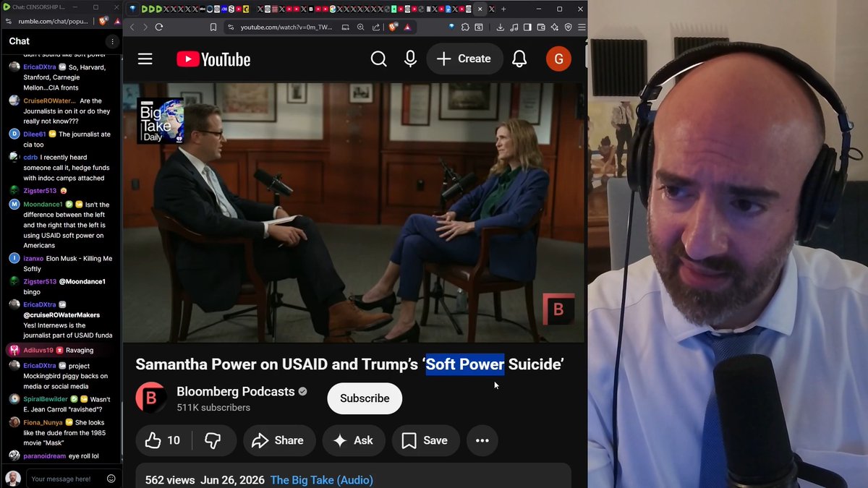This screenshot has height=488, width=868.
Task: Click username CruiseROWater in chat
Action: (50, 101)
